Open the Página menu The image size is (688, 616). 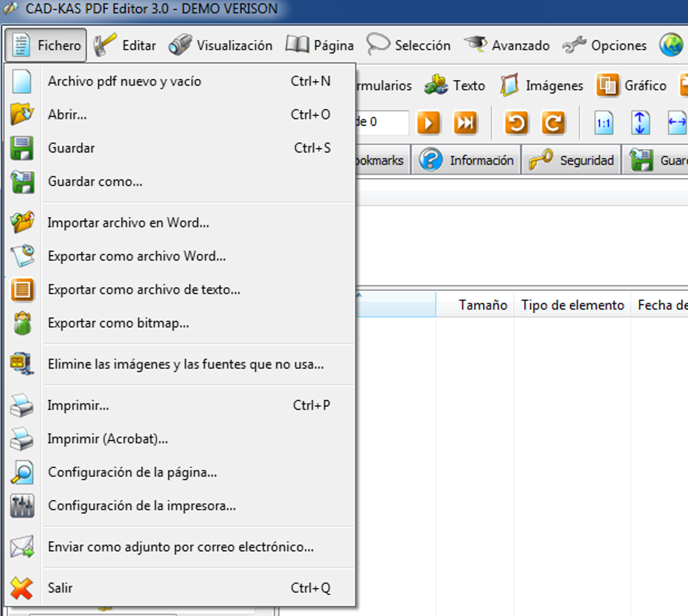click(320, 45)
